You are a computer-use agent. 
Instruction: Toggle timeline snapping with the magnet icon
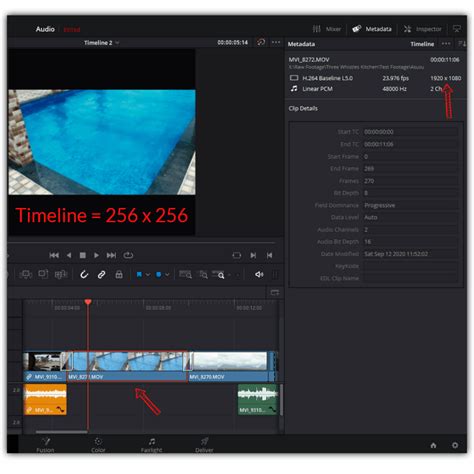click(x=84, y=275)
